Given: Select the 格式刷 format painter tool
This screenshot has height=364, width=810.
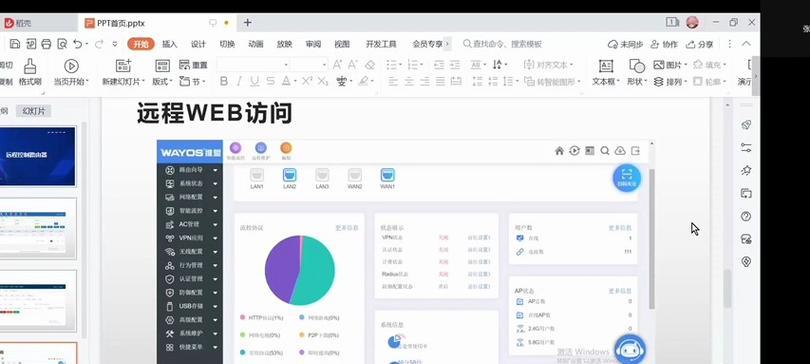Looking at the screenshot, I should [30, 72].
